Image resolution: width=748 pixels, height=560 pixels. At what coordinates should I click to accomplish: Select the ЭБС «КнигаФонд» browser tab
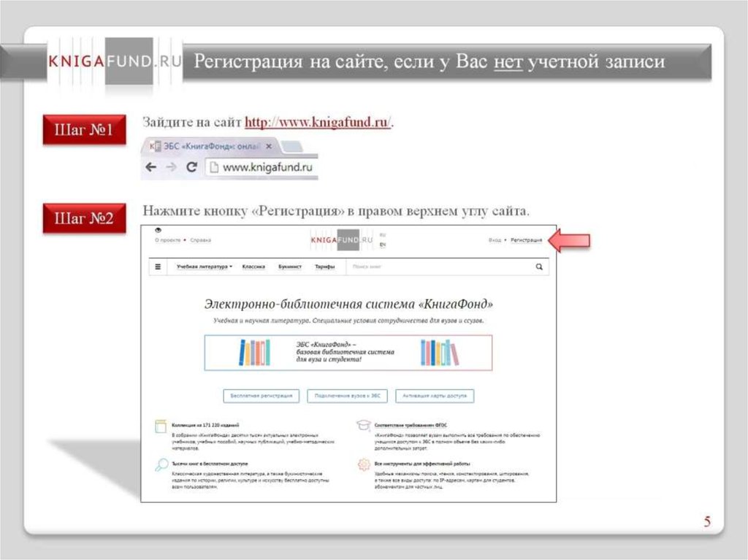click(x=211, y=147)
